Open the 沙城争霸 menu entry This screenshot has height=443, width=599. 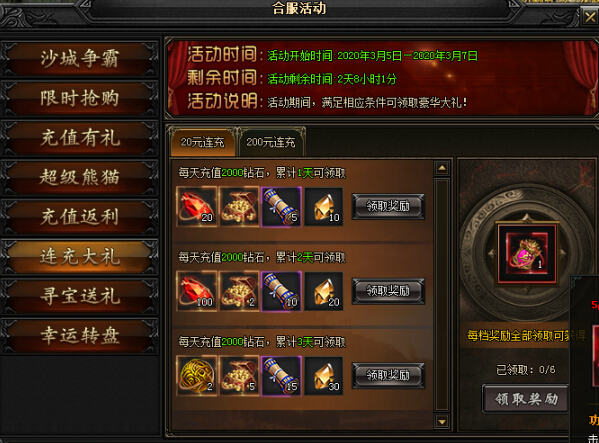pos(79,58)
